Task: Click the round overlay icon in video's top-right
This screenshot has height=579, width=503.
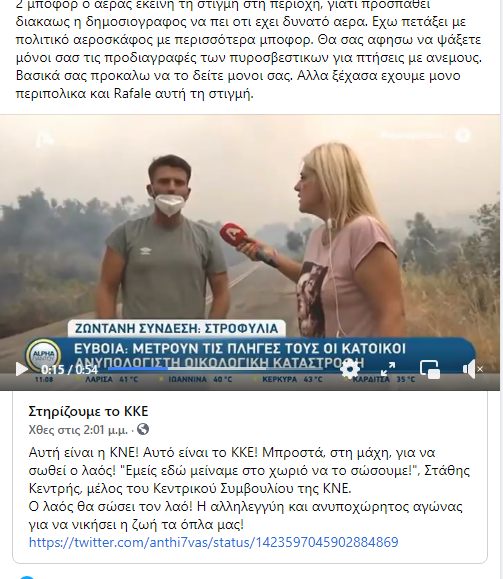Action: click(x=462, y=135)
